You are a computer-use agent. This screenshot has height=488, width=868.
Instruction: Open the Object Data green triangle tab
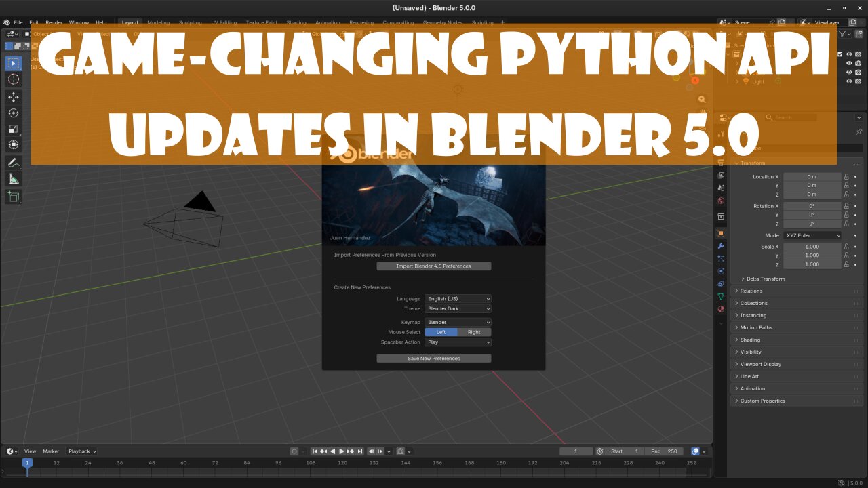721,297
